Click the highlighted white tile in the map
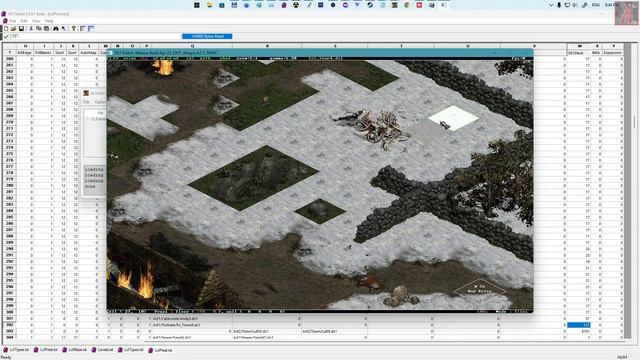Viewport: 640px width, 360px height. click(453, 118)
